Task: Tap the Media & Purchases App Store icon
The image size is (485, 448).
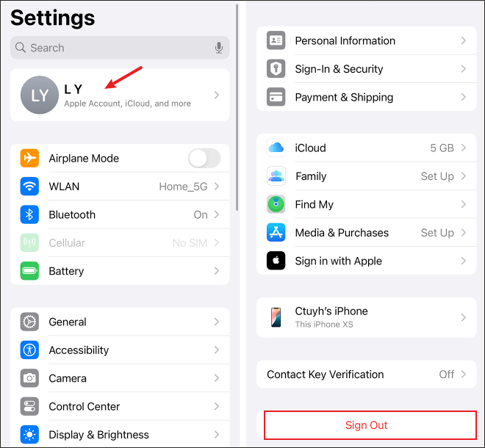Action: click(276, 233)
